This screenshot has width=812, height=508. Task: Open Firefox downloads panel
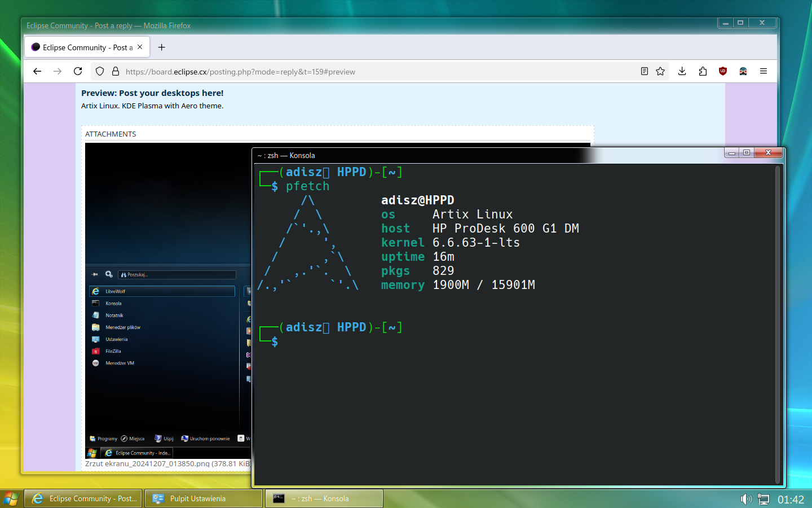tap(682, 71)
